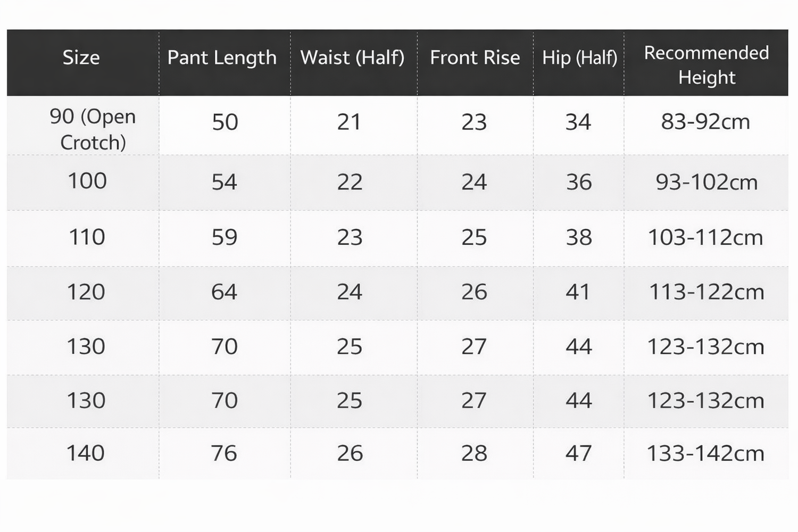Select the 93-102cm height cell
Image resolution: width=798 pixels, height=532 pixels.
706,182
